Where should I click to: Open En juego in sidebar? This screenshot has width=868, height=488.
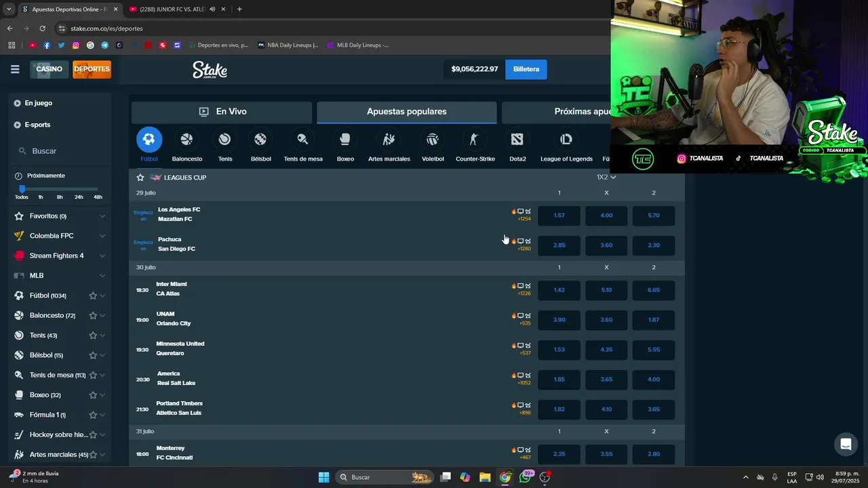pyautogui.click(x=38, y=103)
